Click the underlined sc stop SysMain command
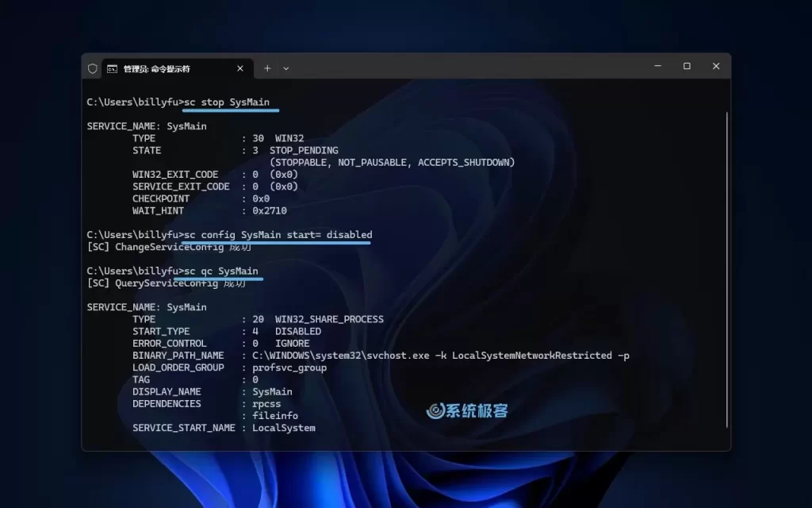 (230, 102)
